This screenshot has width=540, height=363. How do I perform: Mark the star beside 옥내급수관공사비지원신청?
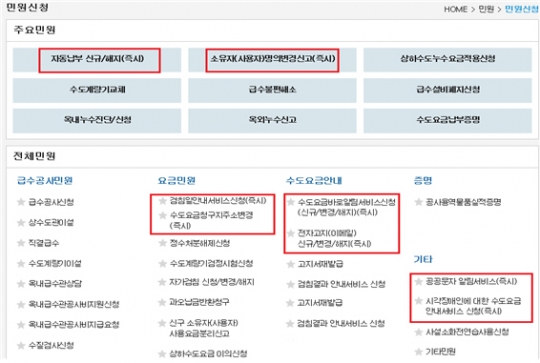(x=21, y=304)
